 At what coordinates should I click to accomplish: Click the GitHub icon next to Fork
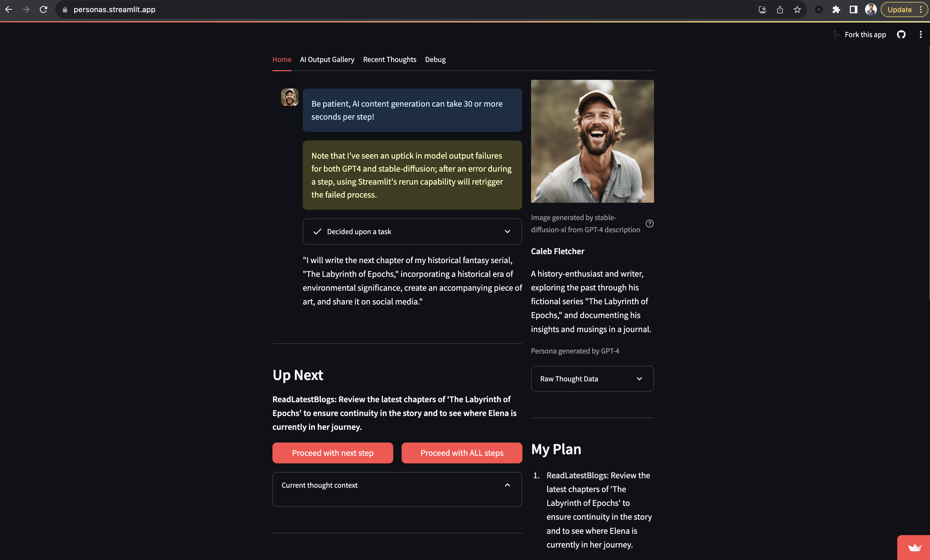[x=901, y=34]
